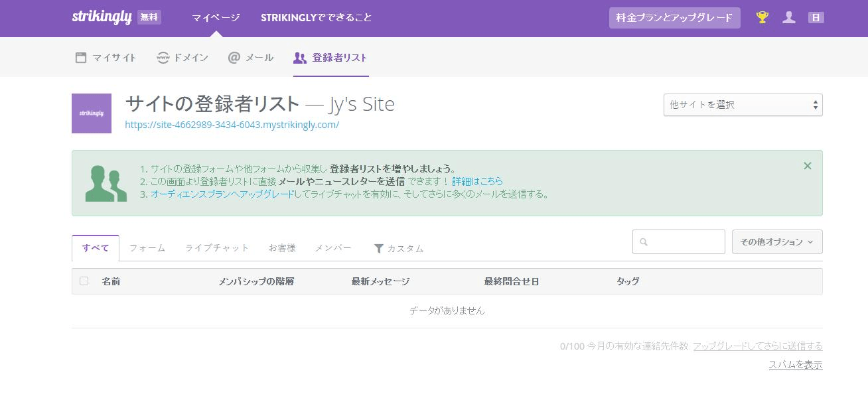Dismiss the green info banner
Screen dimensions: 868x402
(808, 166)
